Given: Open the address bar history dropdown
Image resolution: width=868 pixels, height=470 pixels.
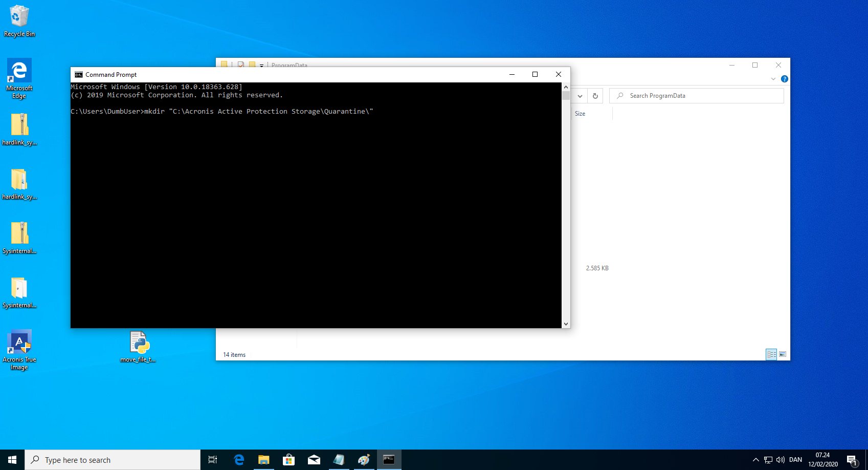Looking at the screenshot, I should (580, 96).
